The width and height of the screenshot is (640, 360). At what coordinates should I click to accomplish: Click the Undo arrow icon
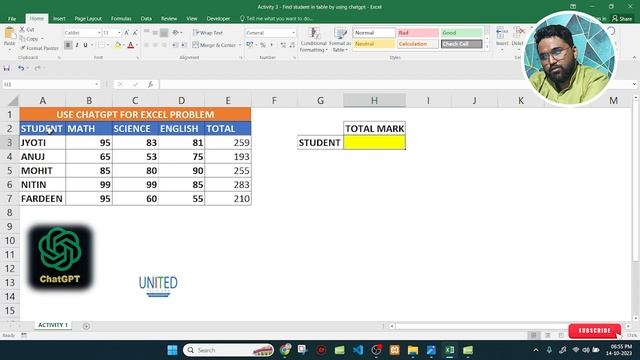tap(20, 68)
